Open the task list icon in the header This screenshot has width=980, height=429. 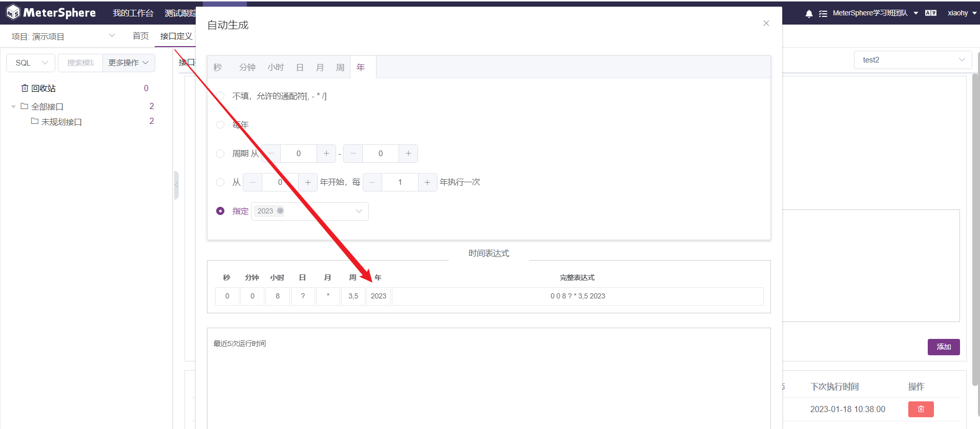(823, 14)
